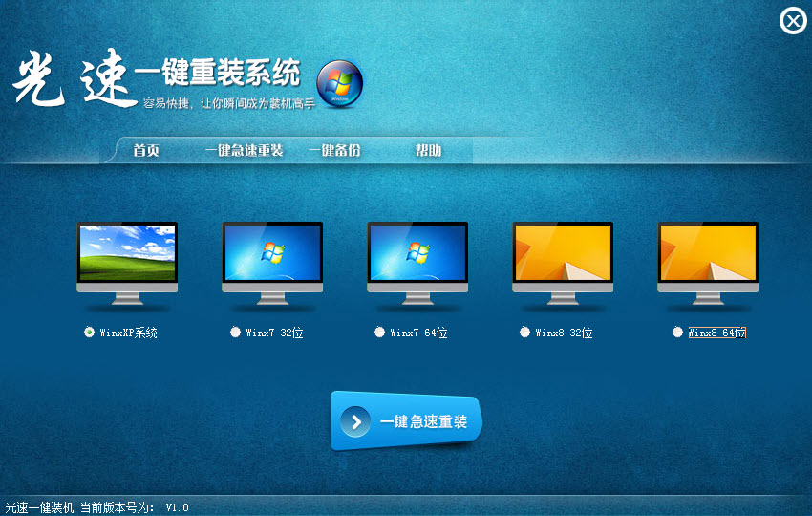812x516 pixels.
Task: Click the Win8 32位 monitor image
Action: coord(563,263)
